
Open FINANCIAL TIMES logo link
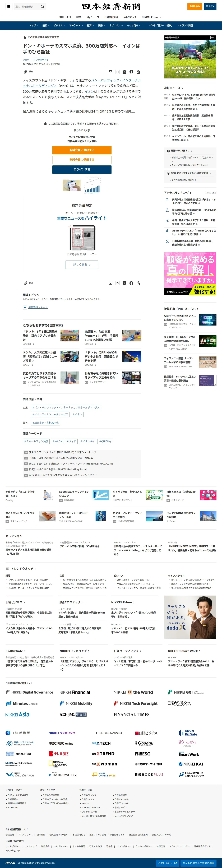[x=131, y=714]
